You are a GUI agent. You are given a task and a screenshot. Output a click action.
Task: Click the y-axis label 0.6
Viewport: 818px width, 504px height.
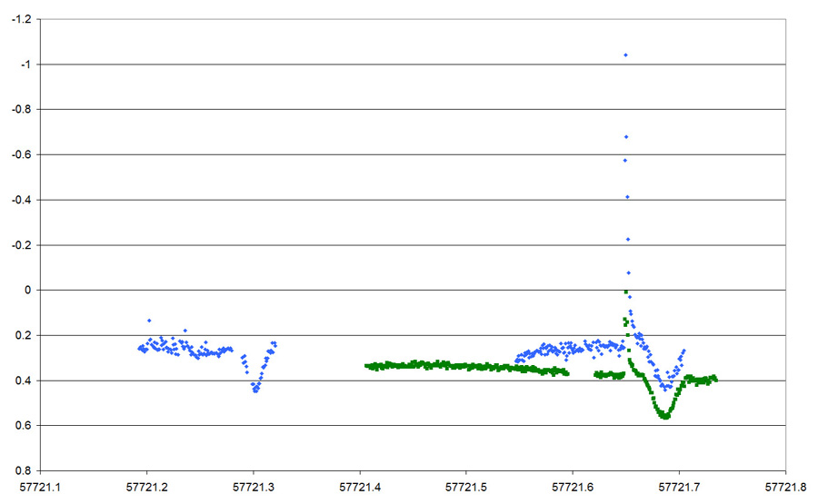[24, 426]
